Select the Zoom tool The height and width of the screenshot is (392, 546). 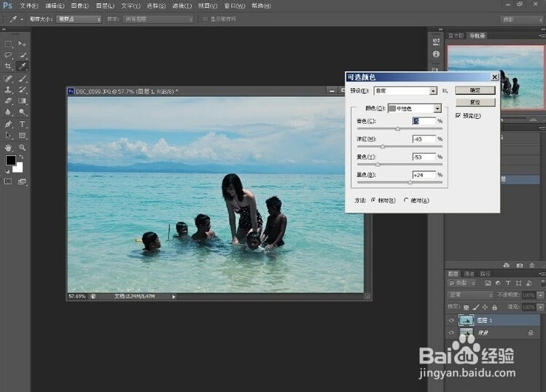click(23, 148)
